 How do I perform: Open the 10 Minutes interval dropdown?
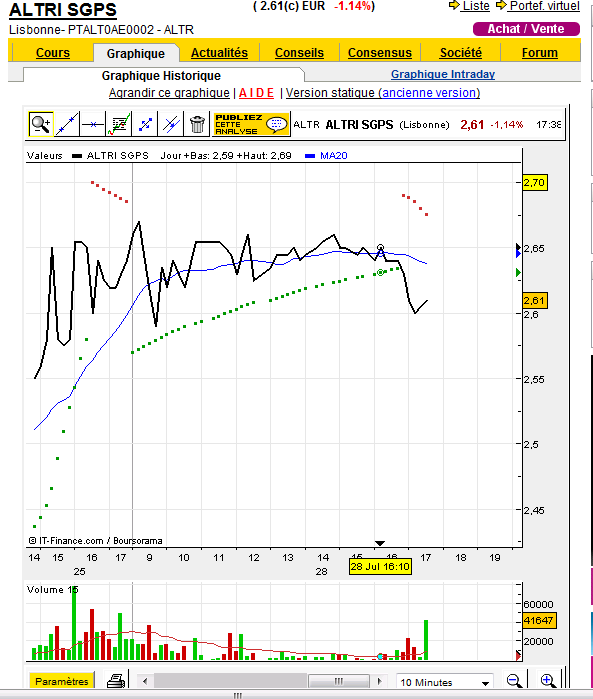pos(444,682)
